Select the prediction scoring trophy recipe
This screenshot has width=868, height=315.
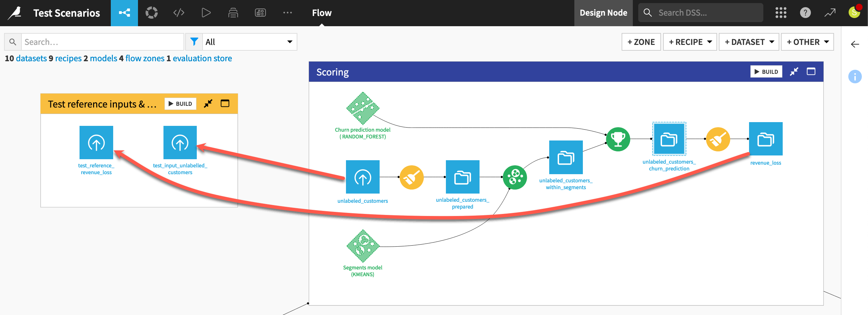[x=618, y=139]
